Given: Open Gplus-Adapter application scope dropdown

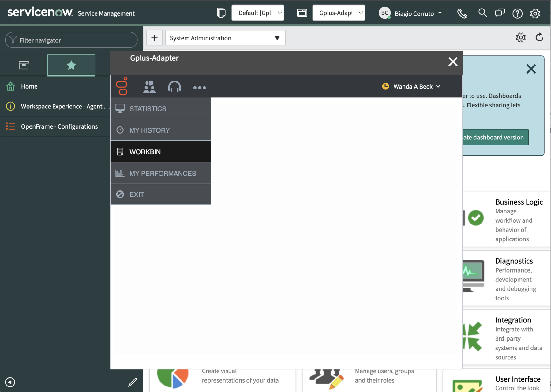Looking at the screenshot, I should (x=339, y=13).
